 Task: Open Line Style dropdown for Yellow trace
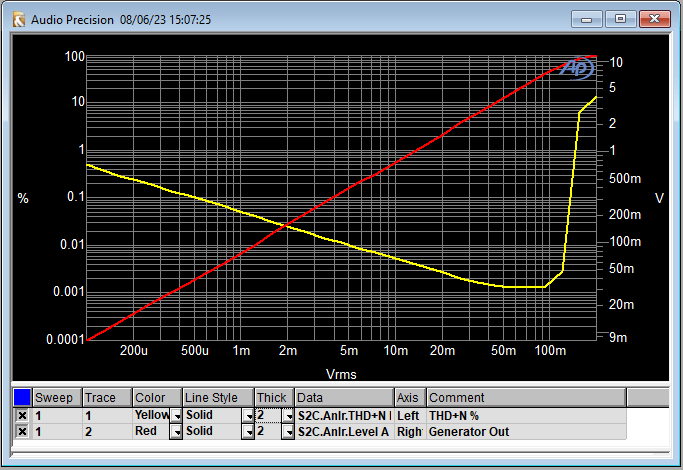248,416
